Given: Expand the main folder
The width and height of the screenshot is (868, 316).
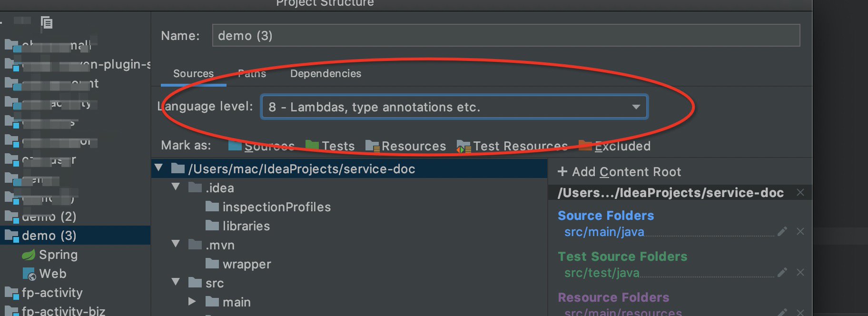Looking at the screenshot, I should (192, 301).
